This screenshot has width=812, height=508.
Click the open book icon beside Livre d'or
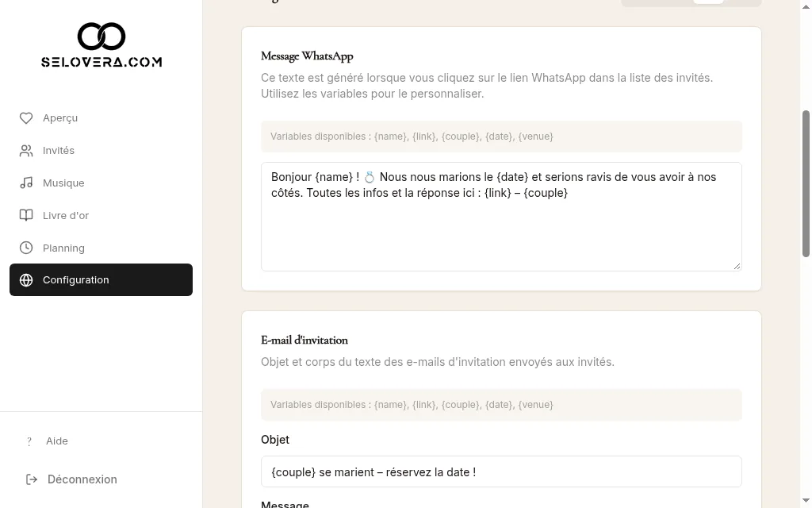point(26,216)
